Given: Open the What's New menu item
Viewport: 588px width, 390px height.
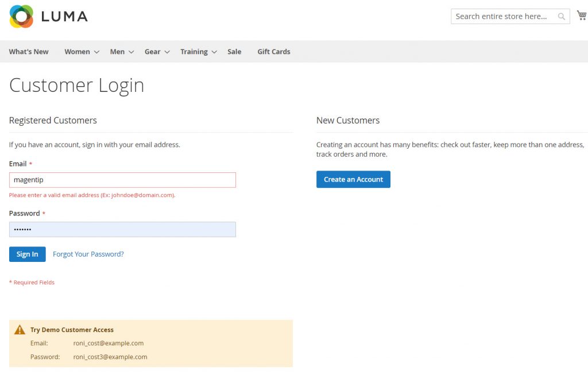Looking at the screenshot, I should point(29,51).
